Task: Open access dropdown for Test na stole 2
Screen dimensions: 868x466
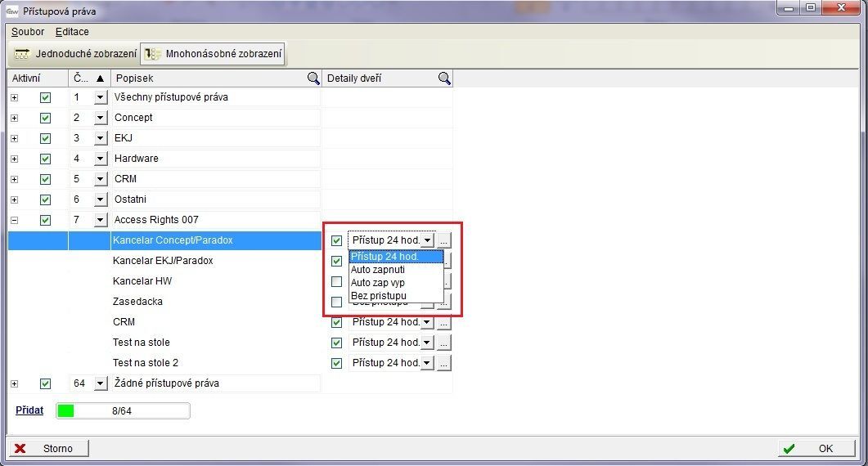Action: click(x=427, y=363)
